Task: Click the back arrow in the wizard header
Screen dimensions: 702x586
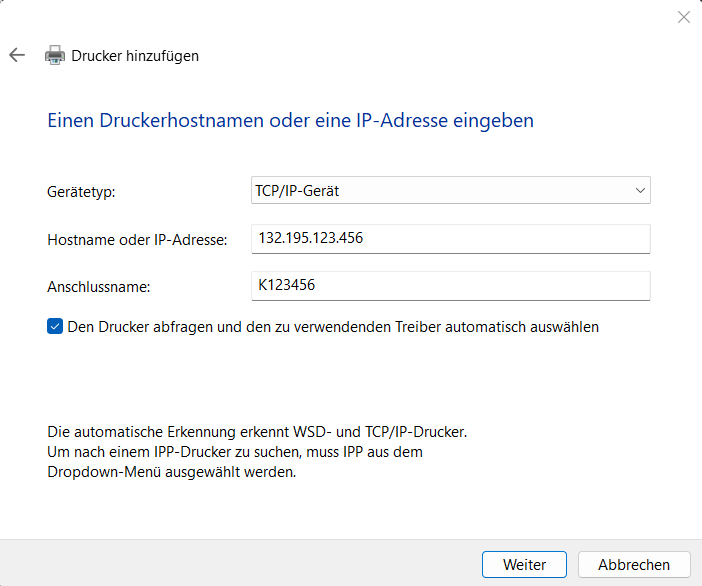Action: pyautogui.click(x=17, y=56)
